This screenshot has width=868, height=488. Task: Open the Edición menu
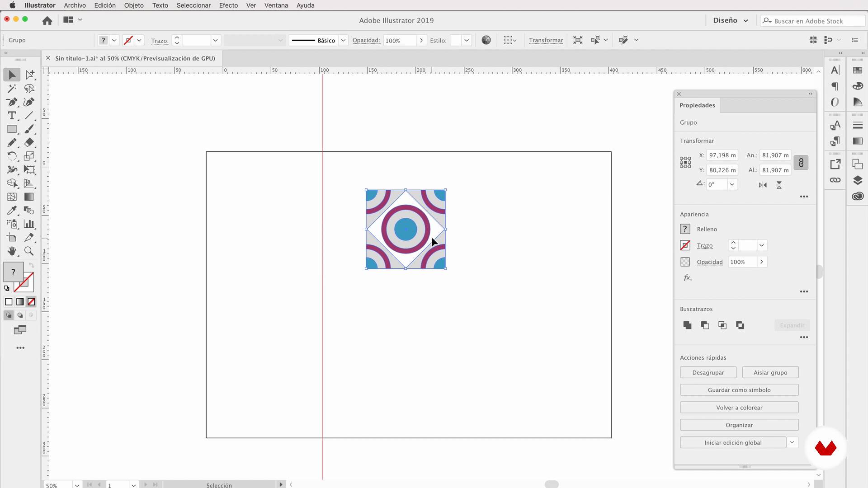[x=105, y=5]
